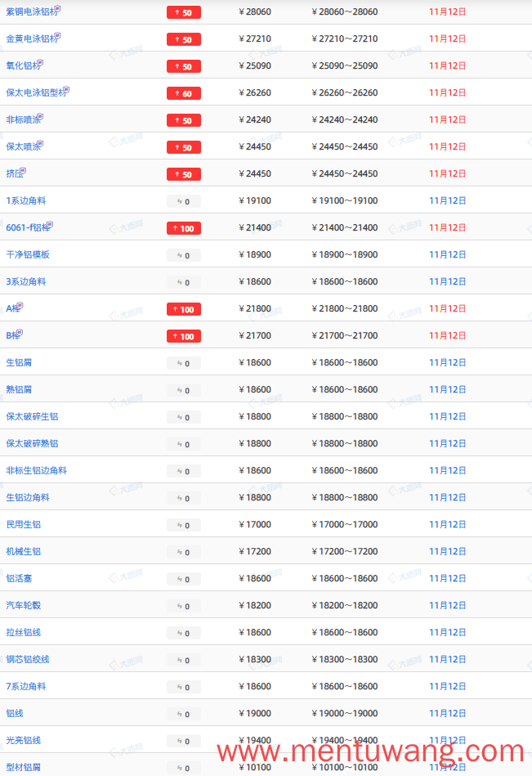
Task: Open the 机械生铝 product link
Action: [23, 551]
